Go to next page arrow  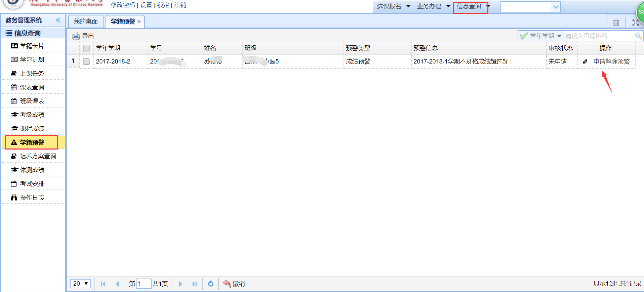180,284
